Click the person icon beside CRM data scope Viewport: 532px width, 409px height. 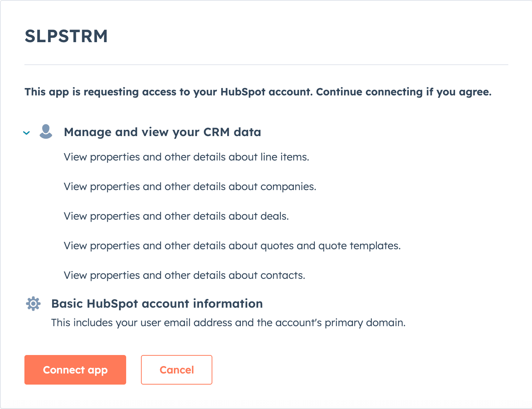tap(46, 132)
